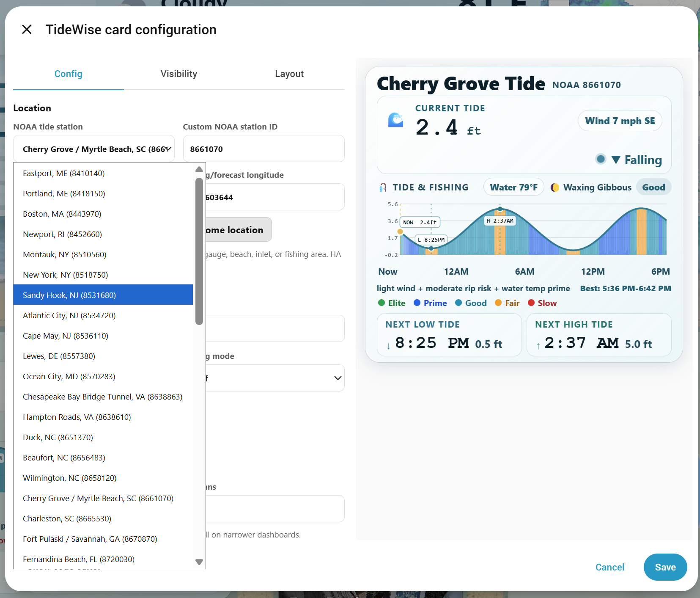
Task: Close the TideWise card configuration dialog
Action: click(x=27, y=30)
